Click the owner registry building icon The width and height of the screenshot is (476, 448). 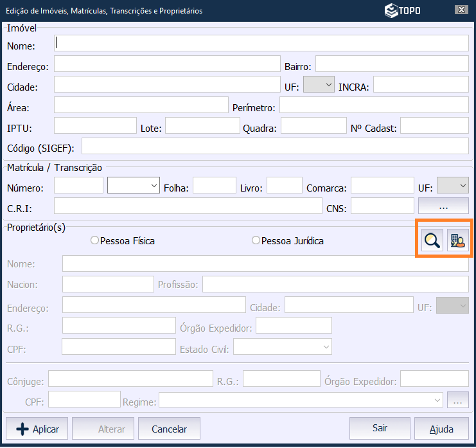click(457, 240)
